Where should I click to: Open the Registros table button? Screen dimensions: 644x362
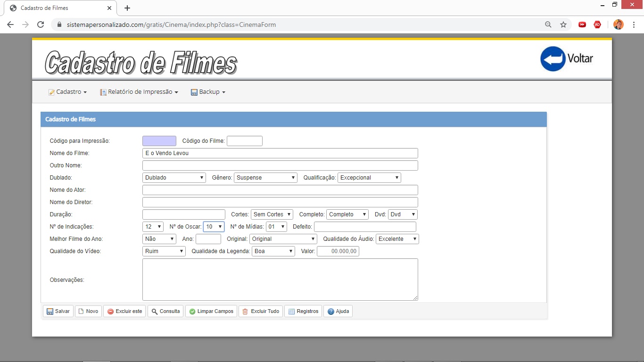303,311
